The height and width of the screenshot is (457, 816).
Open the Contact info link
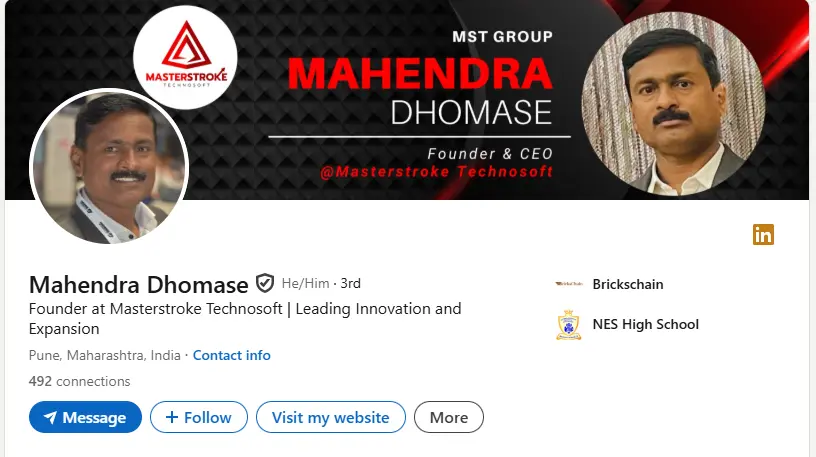pyautogui.click(x=231, y=355)
